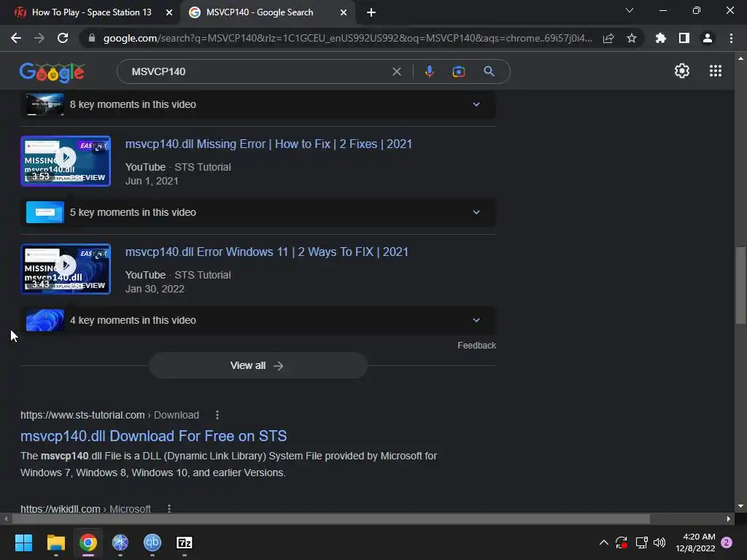Expand 4 key moments in this video

(x=258, y=320)
